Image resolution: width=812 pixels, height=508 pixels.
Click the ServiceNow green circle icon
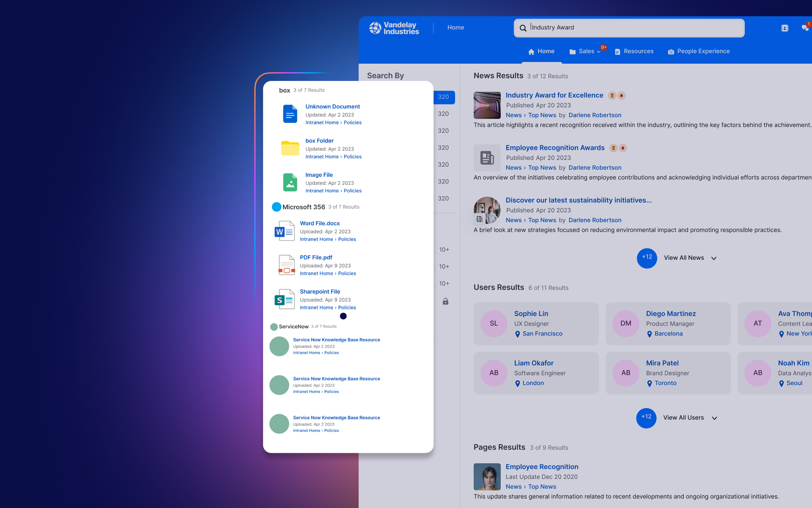[274, 327]
